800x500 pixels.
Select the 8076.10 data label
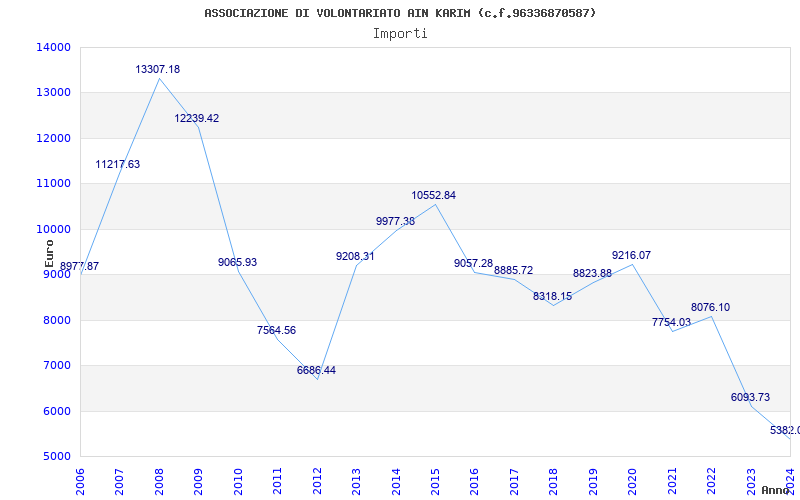(711, 307)
